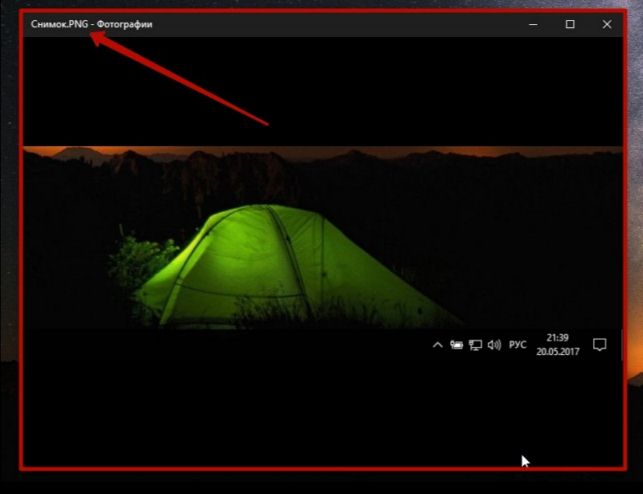This screenshot has width=643, height=494.
Task: Open the network tray icon
Action: tap(475, 345)
